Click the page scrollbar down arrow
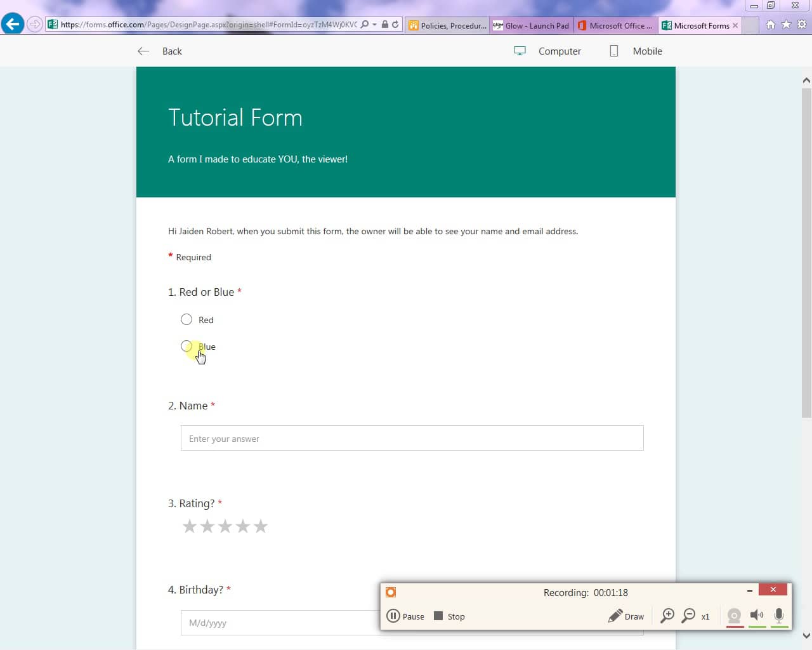This screenshot has height=650, width=812. 806,635
